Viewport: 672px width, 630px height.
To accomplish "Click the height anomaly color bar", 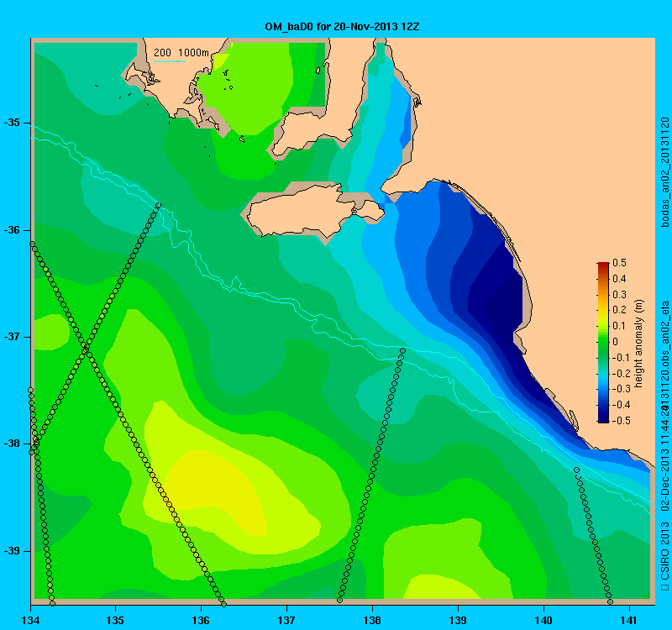I will [603, 342].
